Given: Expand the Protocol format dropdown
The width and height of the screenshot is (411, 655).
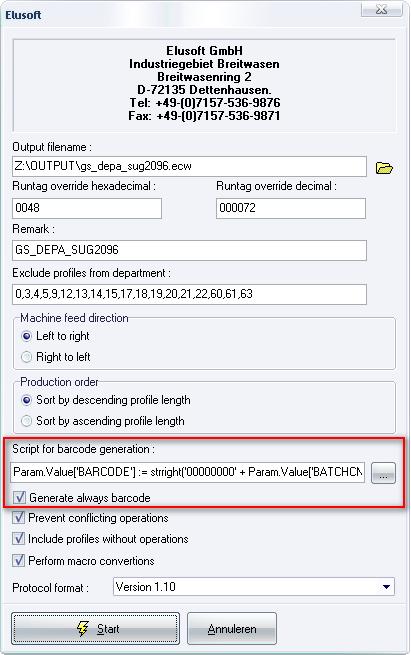Looking at the screenshot, I should (x=387, y=587).
